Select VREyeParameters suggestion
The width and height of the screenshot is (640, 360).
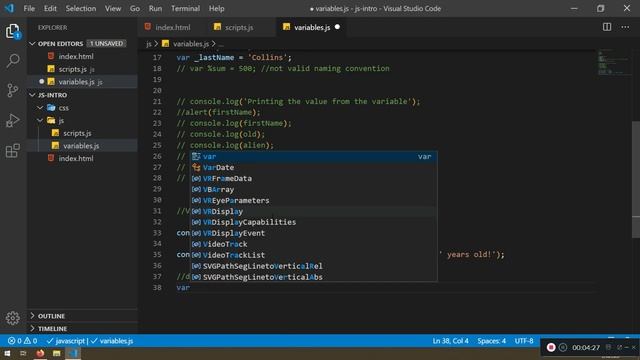(314, 200)
